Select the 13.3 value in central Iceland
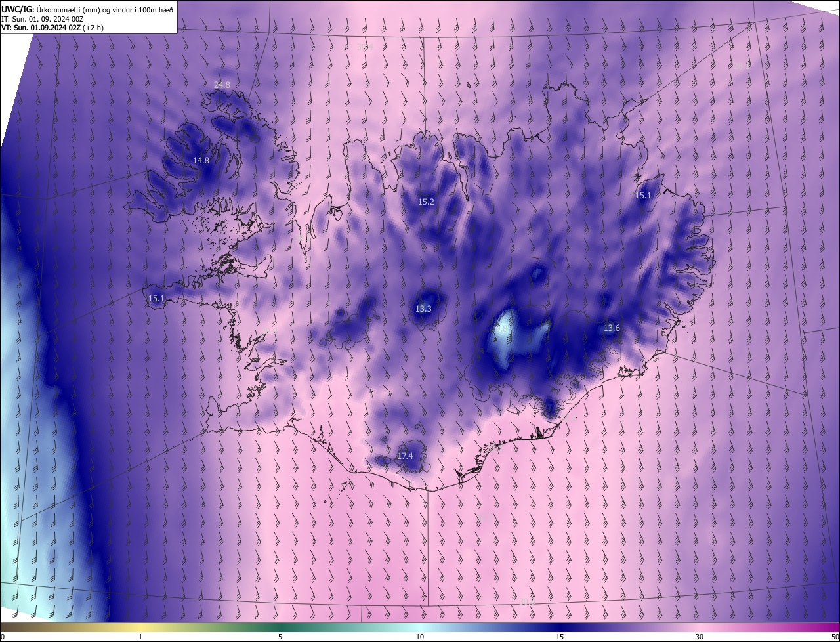Image resolution: width=840 pixels, height=642 pixels. (424, 309)
